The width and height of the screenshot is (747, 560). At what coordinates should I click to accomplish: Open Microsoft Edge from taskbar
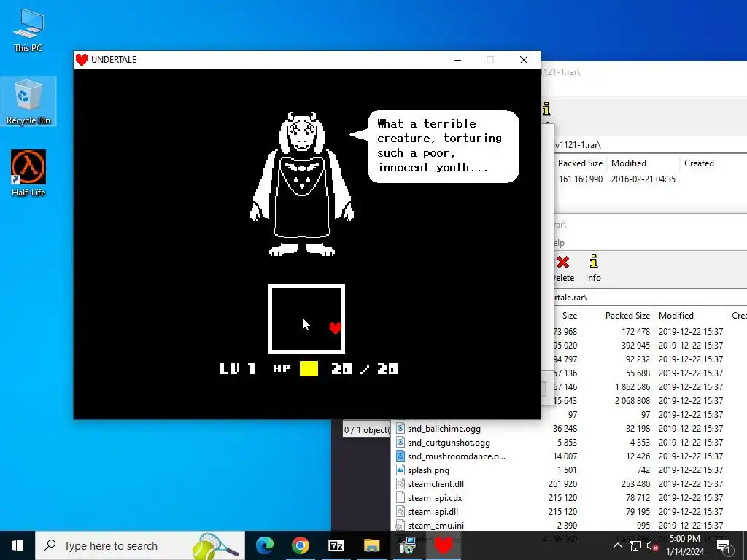coord(265,545)
